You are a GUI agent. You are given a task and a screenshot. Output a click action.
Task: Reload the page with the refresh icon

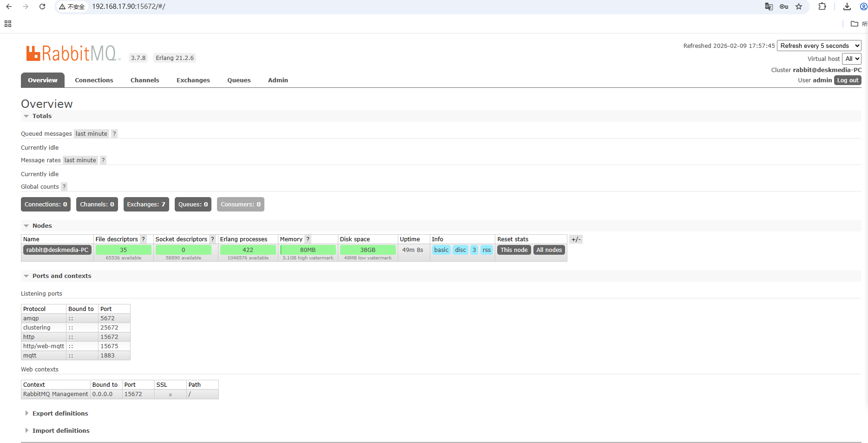[x=42, y=7]
